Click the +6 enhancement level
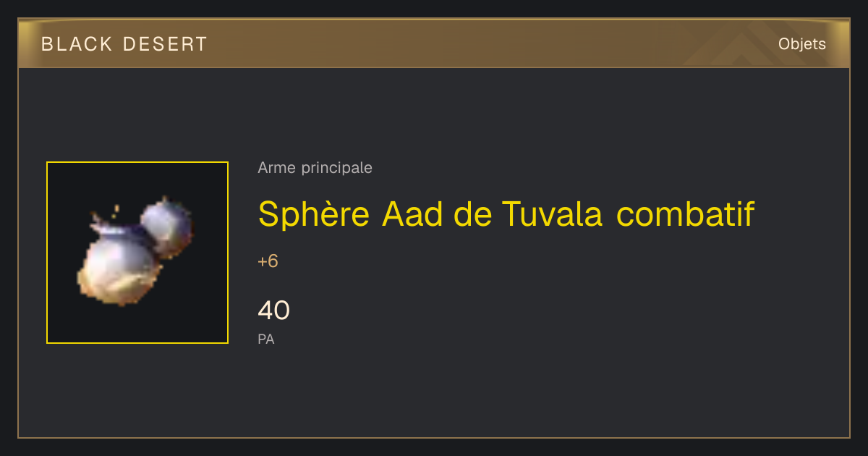868x456 pixels. click(x=268, y=261)
